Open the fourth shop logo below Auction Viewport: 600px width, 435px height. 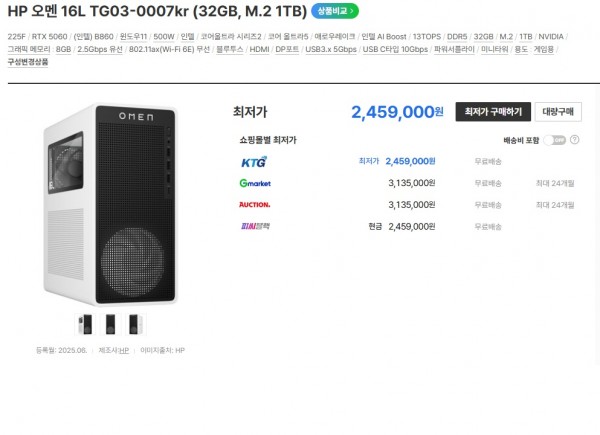pyautogui.click(x=255, y=226)
